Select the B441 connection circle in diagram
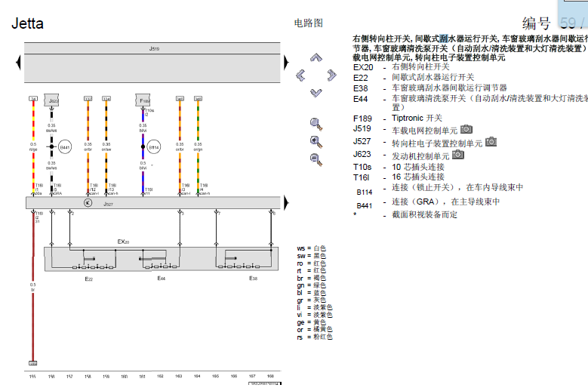 point(65,147)
